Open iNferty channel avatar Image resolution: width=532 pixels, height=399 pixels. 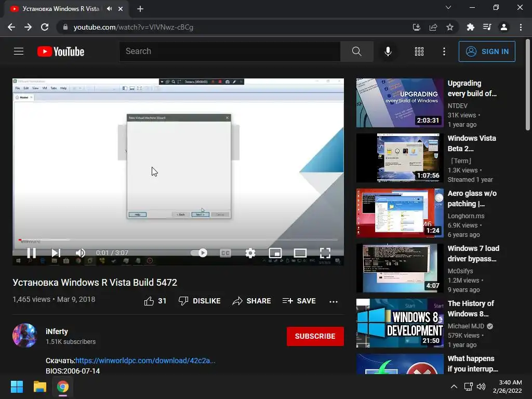[25, 336]
